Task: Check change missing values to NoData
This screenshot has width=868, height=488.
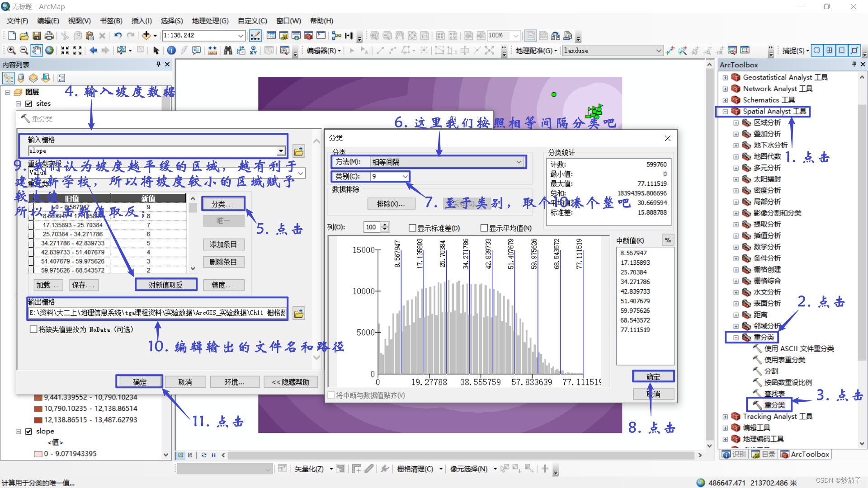Action: pos(33,329)
